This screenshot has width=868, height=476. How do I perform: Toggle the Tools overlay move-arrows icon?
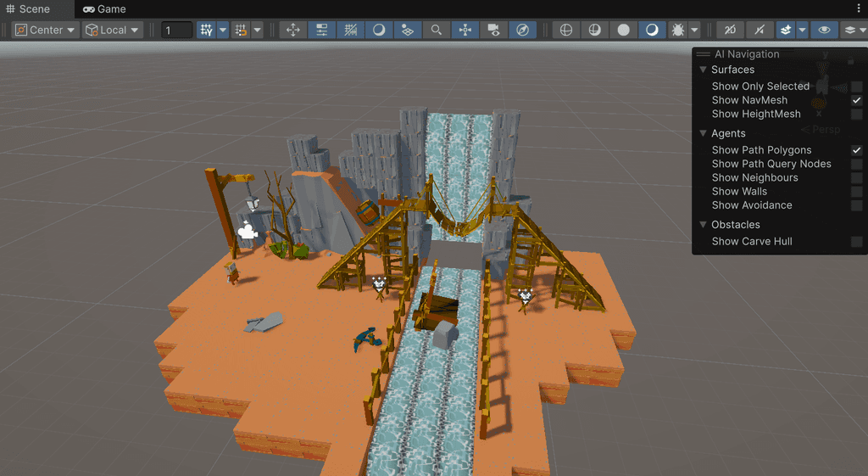click(x=292, y=30)
